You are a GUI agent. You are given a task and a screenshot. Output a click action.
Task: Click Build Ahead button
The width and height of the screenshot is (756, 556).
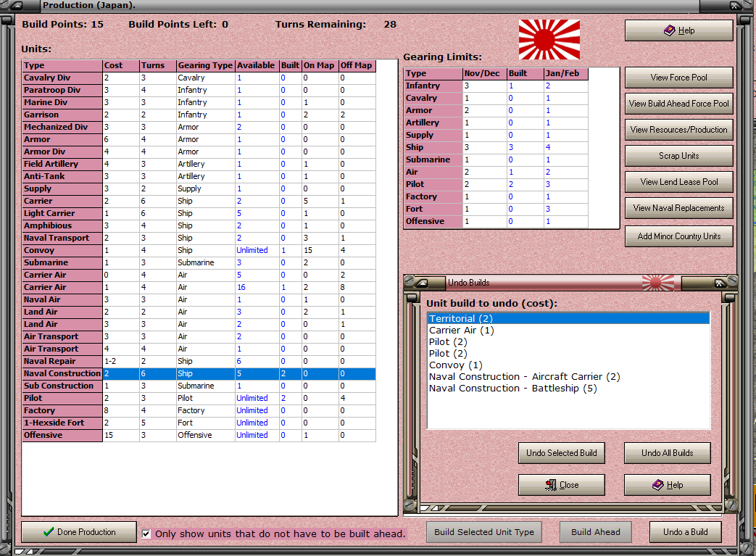(595, 532)
